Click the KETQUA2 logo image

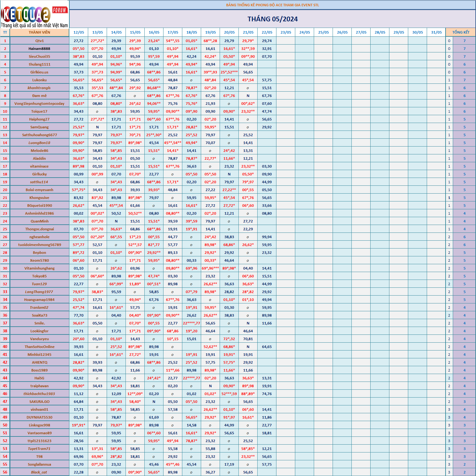(34, 15)
